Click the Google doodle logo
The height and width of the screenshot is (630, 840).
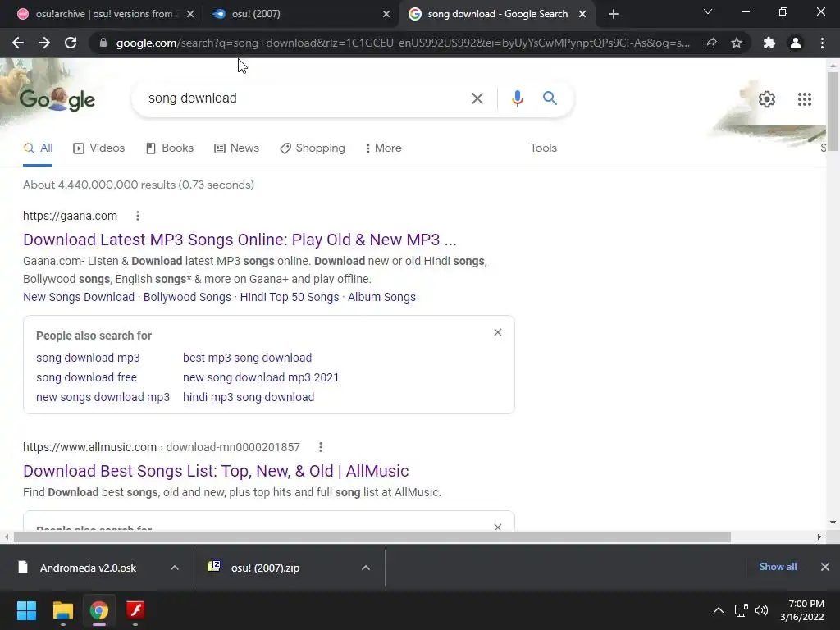point(57,99)
